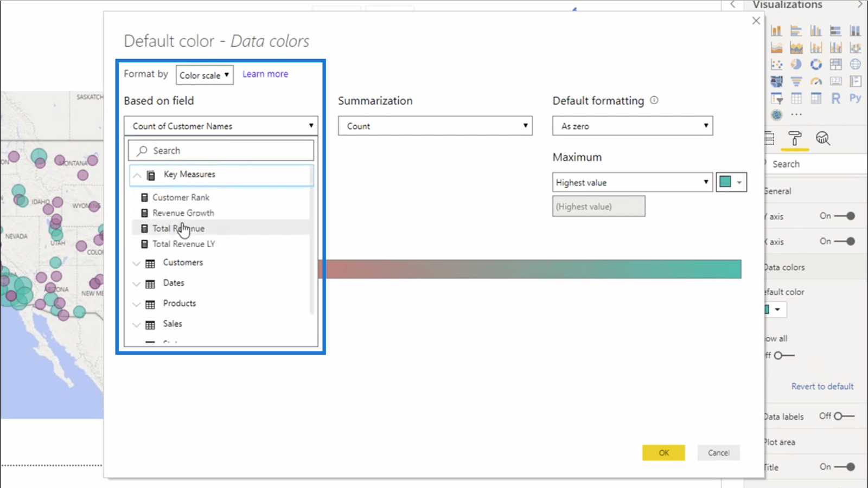Select the card visual
868x488 pixels.
[x=835, y=81]
